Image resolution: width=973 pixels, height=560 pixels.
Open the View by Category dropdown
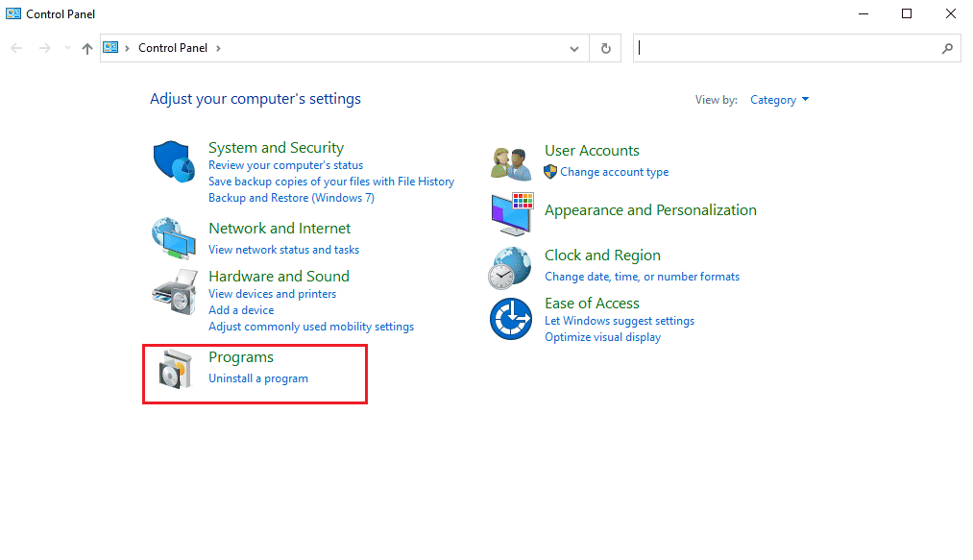coord(779,100)
